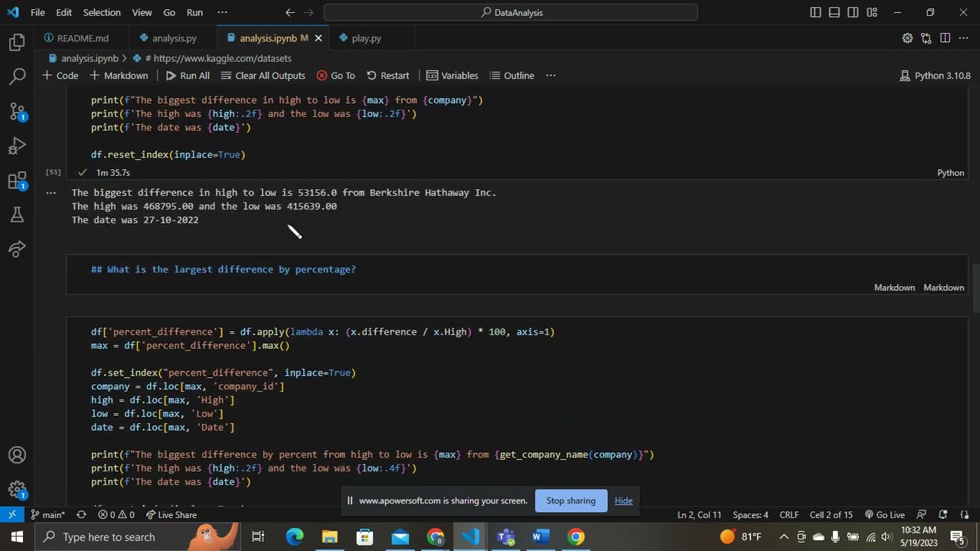Select the Python 3.10.8 kernel picker
This screenshot has height=551, width=980.
(935, 75)
